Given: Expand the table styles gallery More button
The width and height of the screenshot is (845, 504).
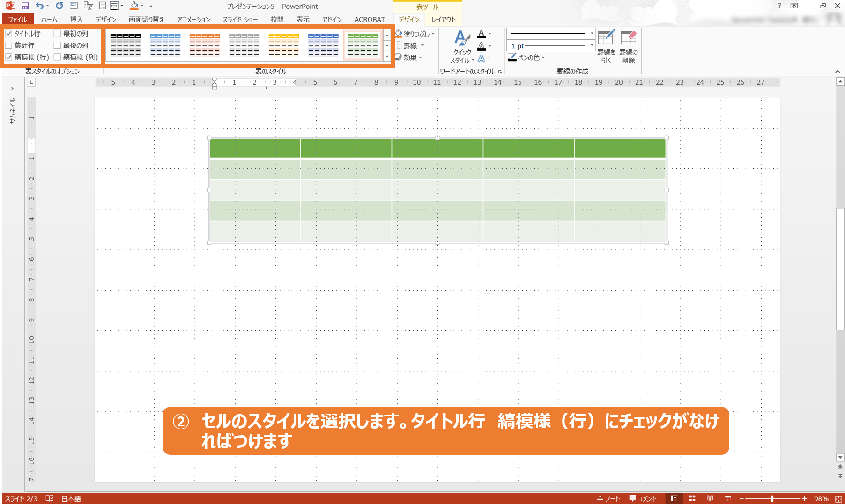Looking at the screenshot, I should 387,57.
